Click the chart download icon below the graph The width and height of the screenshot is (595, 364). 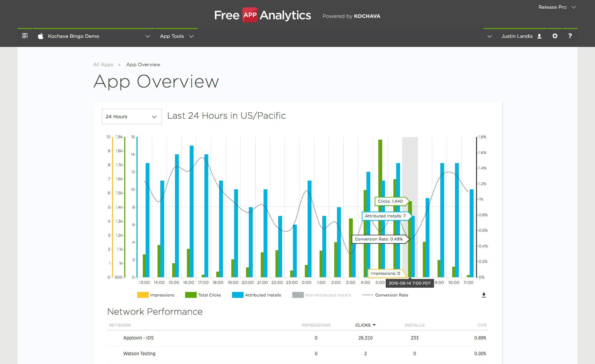(x=484, y=295)
